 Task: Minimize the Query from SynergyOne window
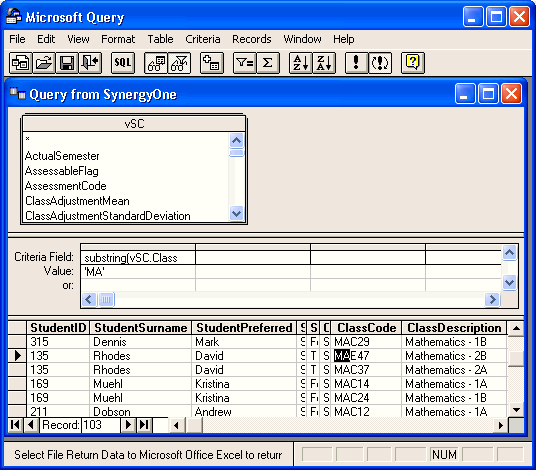pyautogui.click(x=465, y=94)
